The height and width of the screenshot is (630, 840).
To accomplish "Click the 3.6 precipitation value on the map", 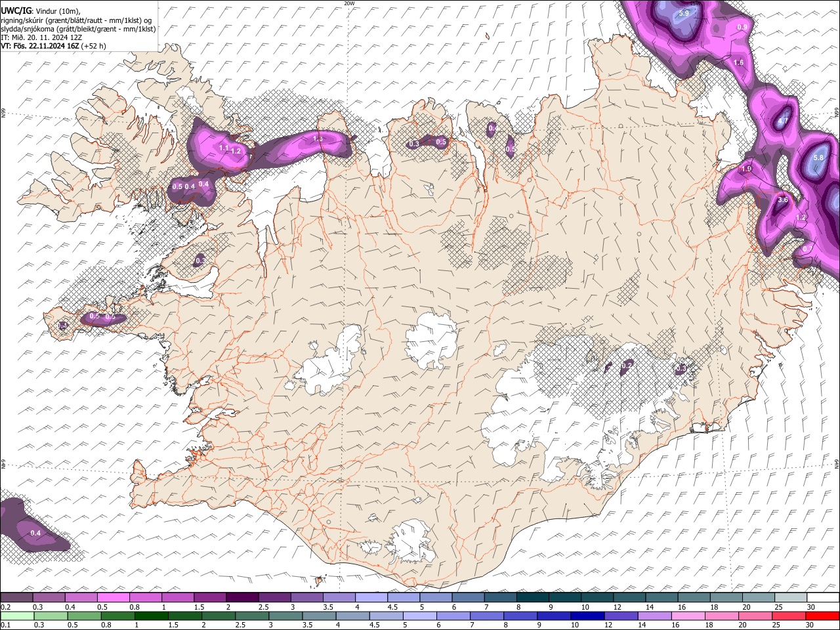I will [x=782, y=200].
